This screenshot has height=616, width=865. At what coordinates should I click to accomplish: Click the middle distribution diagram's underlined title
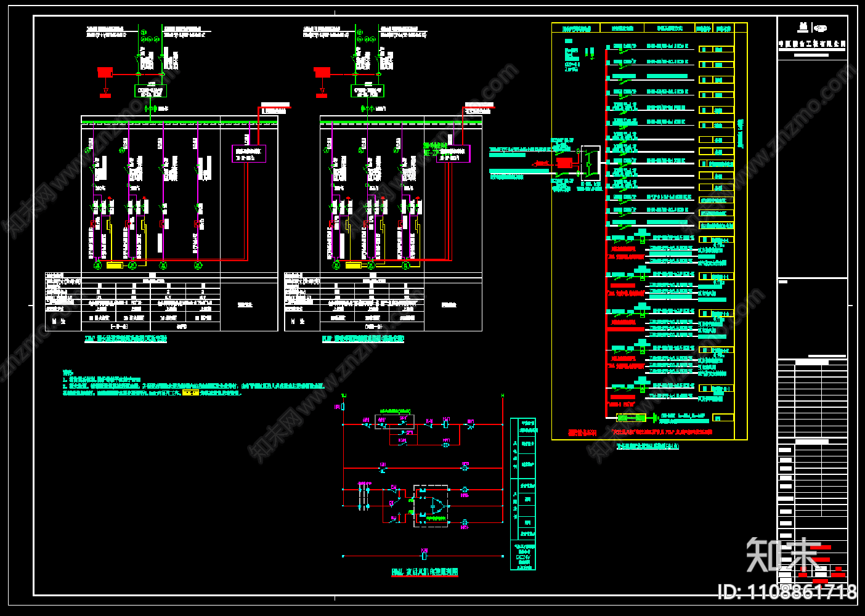(363, 339)
